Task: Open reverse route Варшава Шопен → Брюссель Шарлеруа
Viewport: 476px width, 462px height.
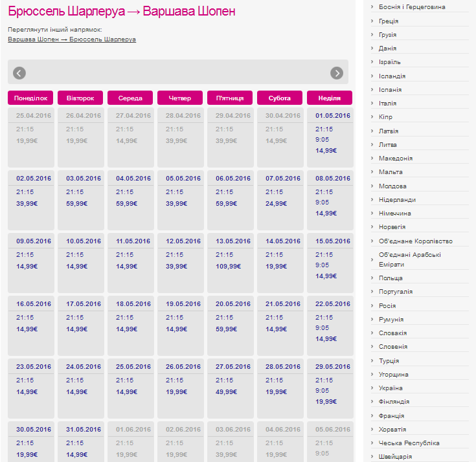Action: click(72, 39)
